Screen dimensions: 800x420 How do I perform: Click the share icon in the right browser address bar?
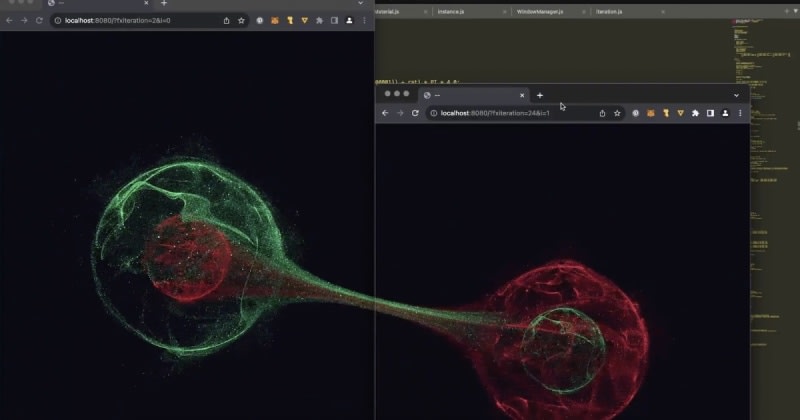602,113
